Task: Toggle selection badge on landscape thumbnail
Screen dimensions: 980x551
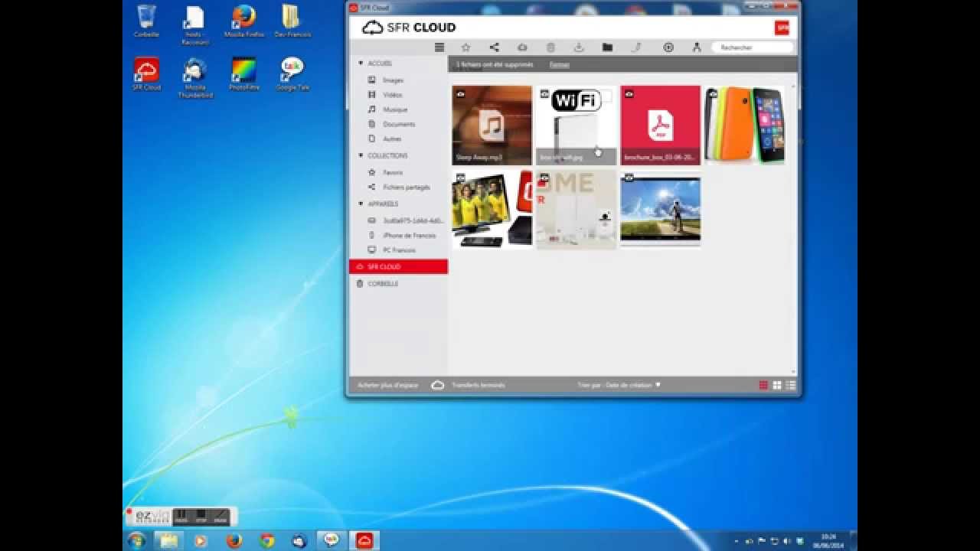Action: coord(629,178)
